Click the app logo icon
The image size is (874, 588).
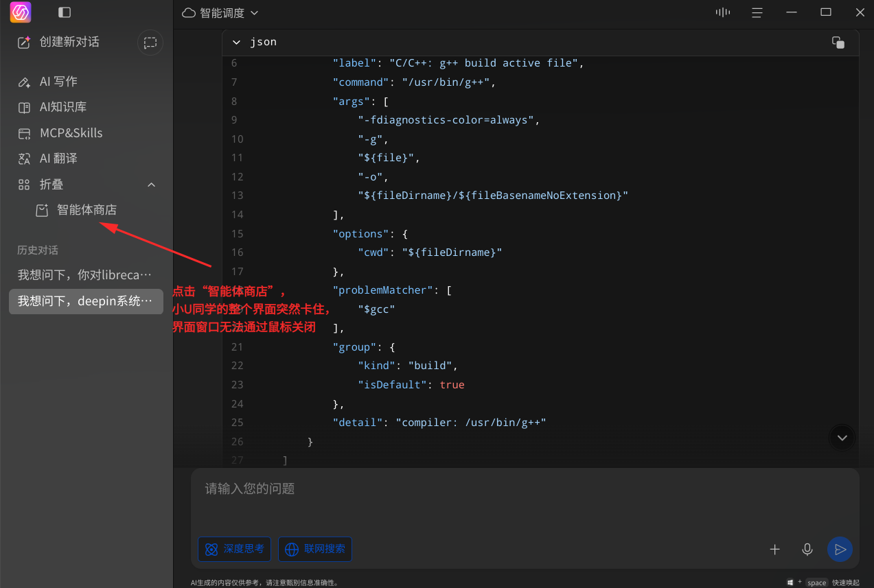click(21, 12)
